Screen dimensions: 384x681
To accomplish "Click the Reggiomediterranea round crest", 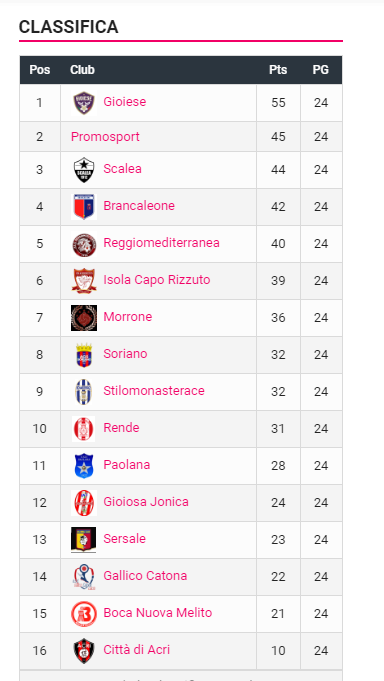I will [84, 244].
